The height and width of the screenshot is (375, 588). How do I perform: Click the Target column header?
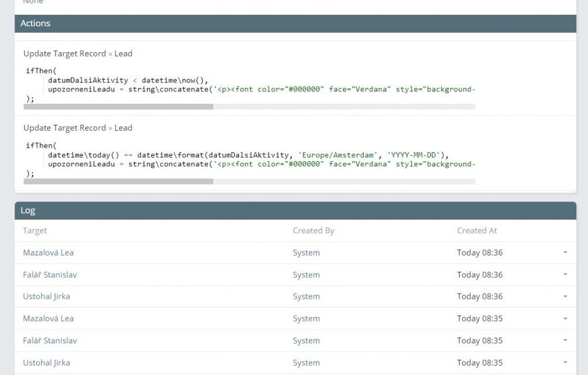point(35,231)
